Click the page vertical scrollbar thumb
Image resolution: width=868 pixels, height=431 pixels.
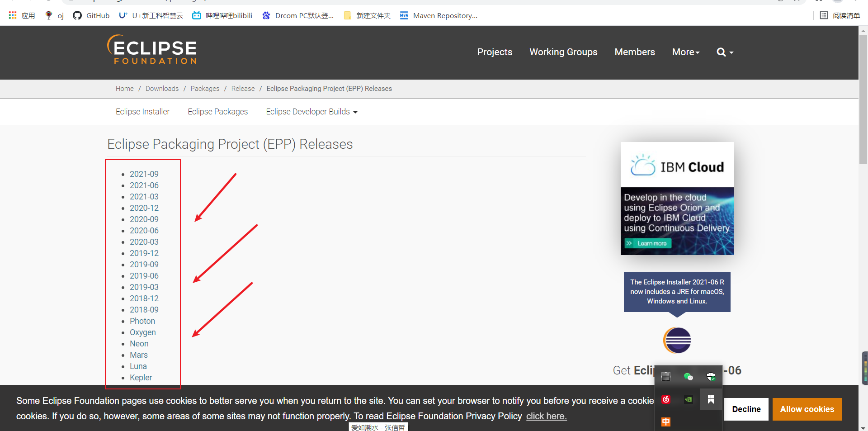[x=863, y=99]
